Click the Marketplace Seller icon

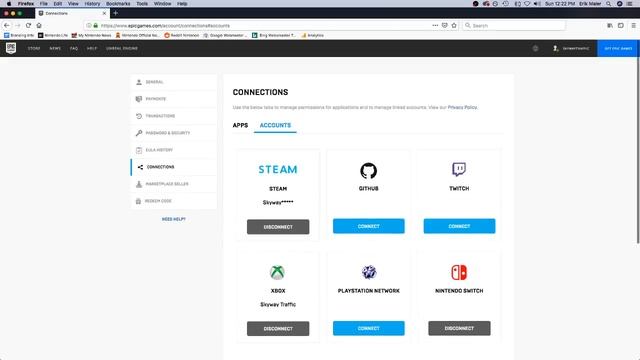coord(139,184)
